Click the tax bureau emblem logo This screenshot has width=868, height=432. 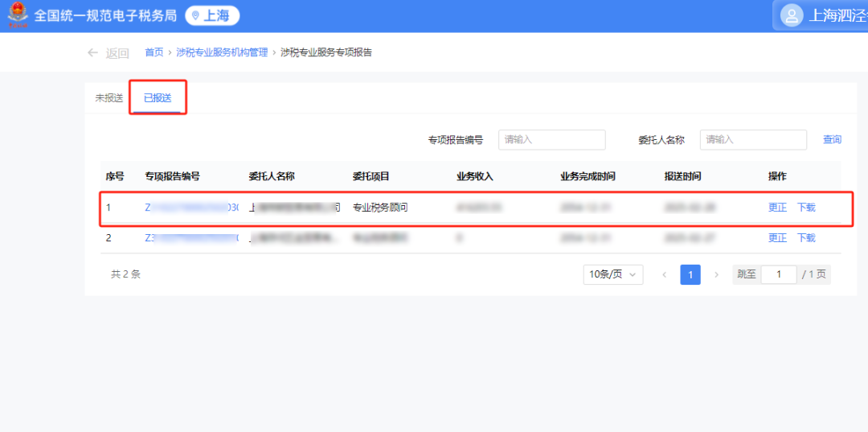(17, 16)
